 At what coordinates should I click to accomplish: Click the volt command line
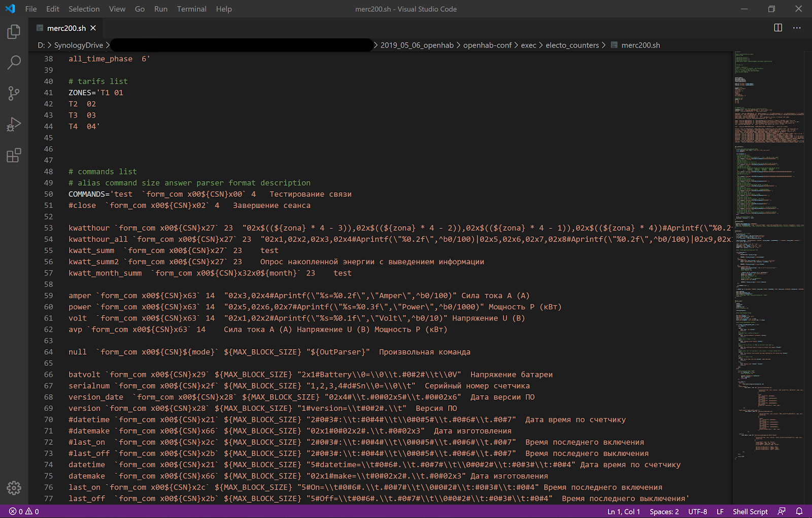point(296,318)
